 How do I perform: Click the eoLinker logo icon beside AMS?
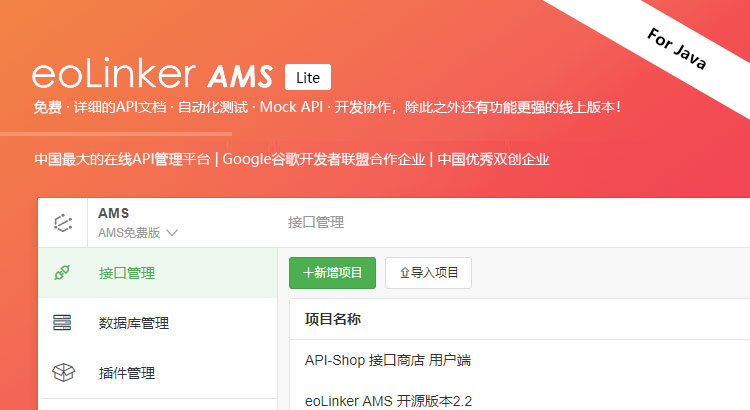63,223
